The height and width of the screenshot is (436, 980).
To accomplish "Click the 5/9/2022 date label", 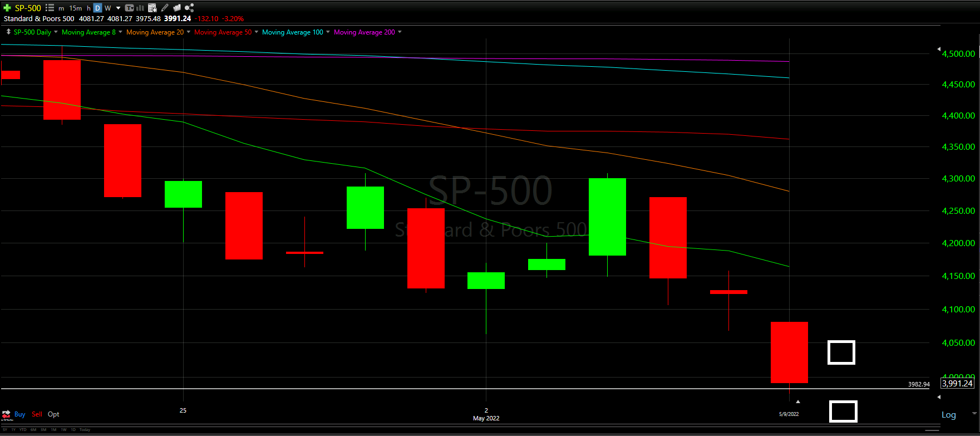I will click(x=789, y=414).
